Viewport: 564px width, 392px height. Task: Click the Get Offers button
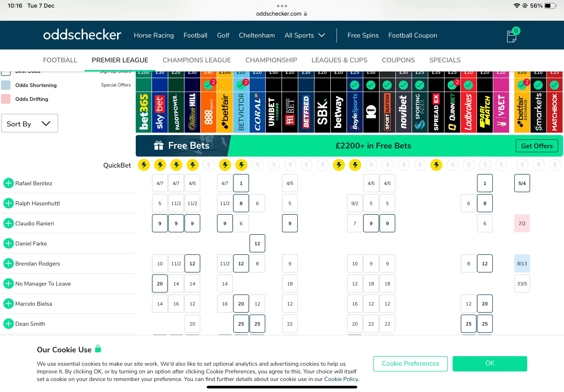pos(537,146)
